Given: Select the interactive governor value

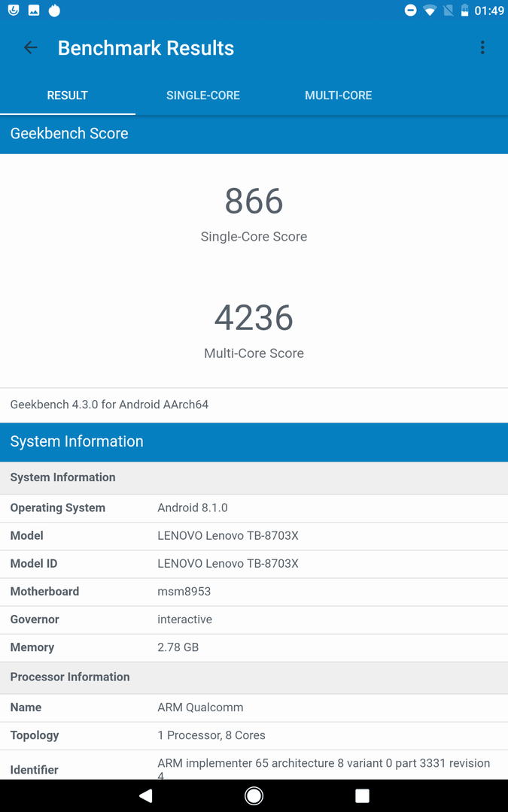Looking at the screenshot, I should click(x=184, y=620).
